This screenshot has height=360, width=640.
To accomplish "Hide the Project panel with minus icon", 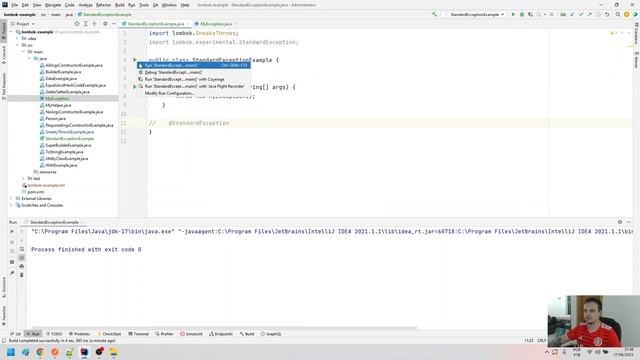I will pos(114,24).
